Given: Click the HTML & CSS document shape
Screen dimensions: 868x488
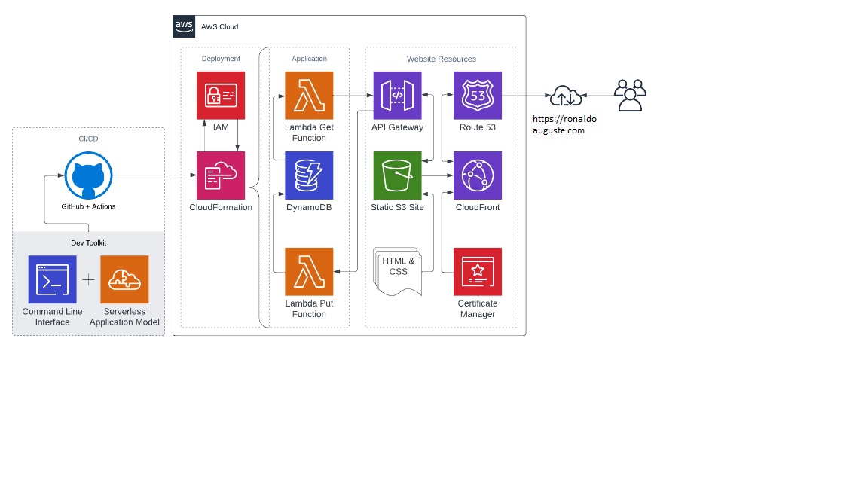Looking at the screenshot, I should [x=398, y=270].
